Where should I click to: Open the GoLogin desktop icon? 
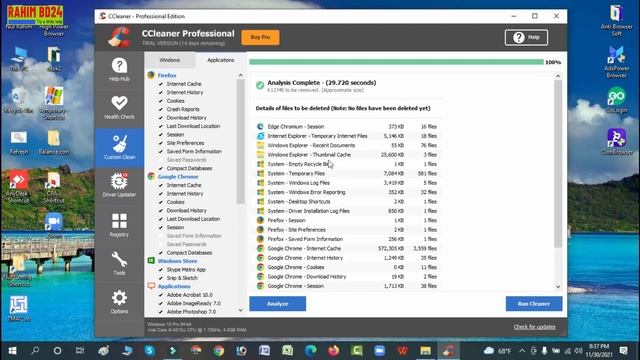[x=616, y=100]
